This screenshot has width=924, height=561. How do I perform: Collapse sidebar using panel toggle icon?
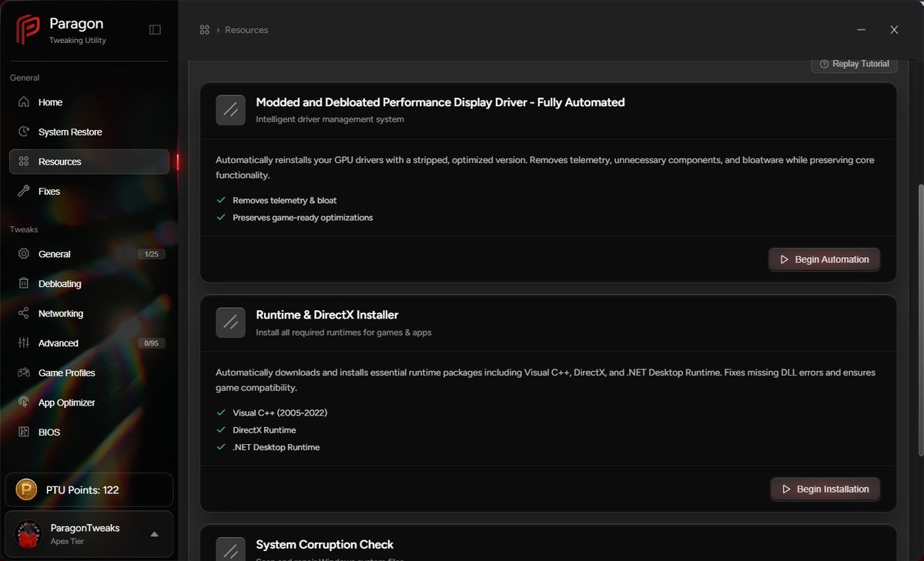[x=155, y=30]
